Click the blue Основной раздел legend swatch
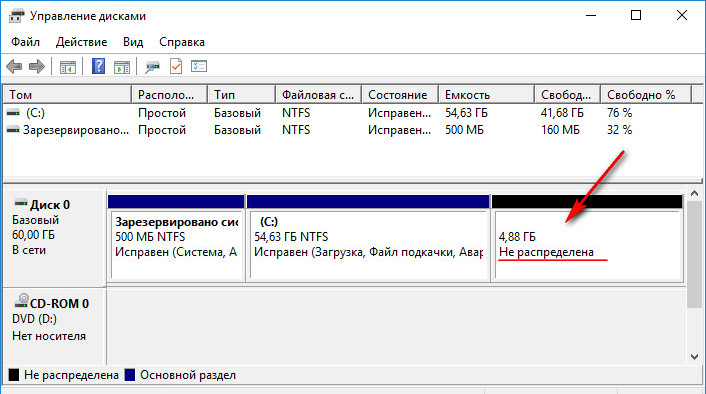 [130, 375]
